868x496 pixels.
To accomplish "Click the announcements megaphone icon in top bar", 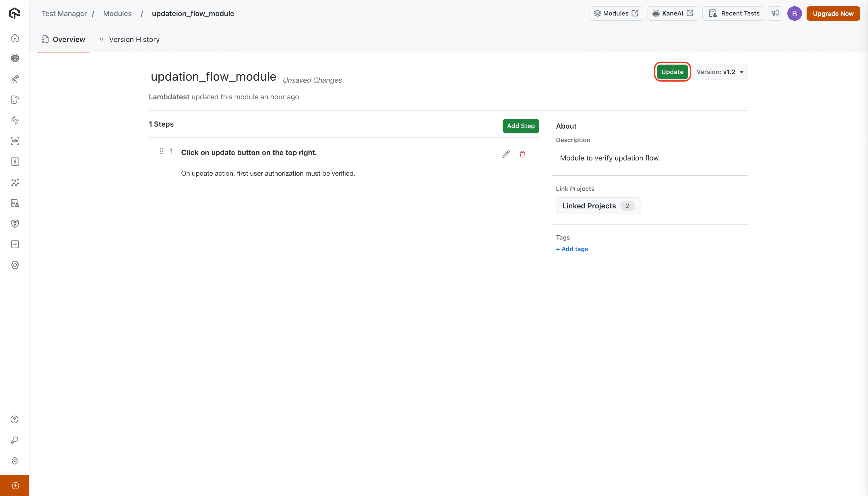I will click(775, 13).
